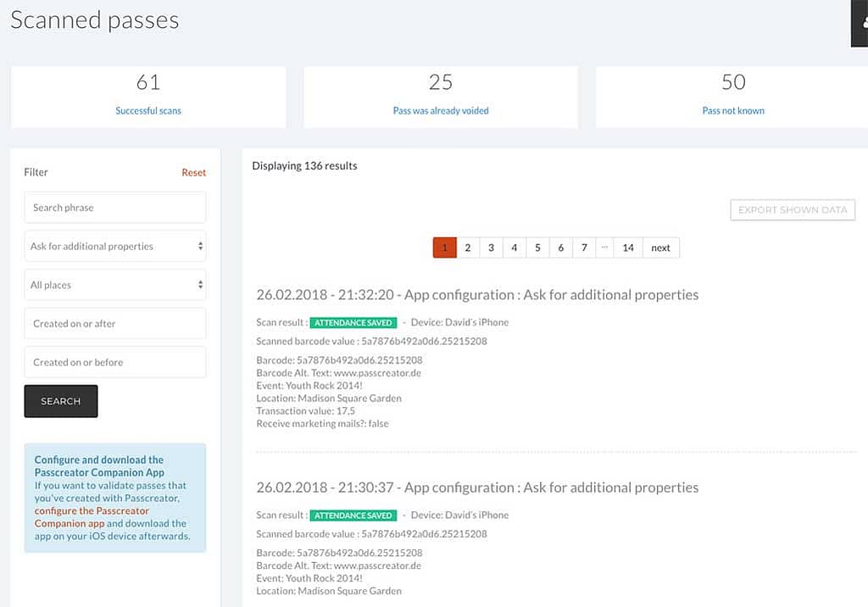Click ATTENDANCE SAVED badge of 21:32:20 scan
This screenshot has height=607, width=868.
coord(353,322)
